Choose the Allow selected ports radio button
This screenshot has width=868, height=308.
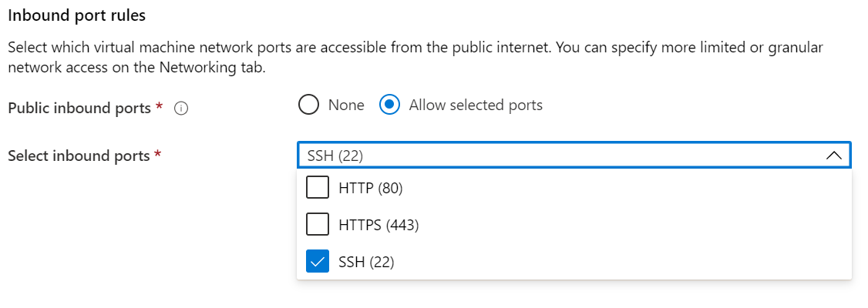coord(390,105)
